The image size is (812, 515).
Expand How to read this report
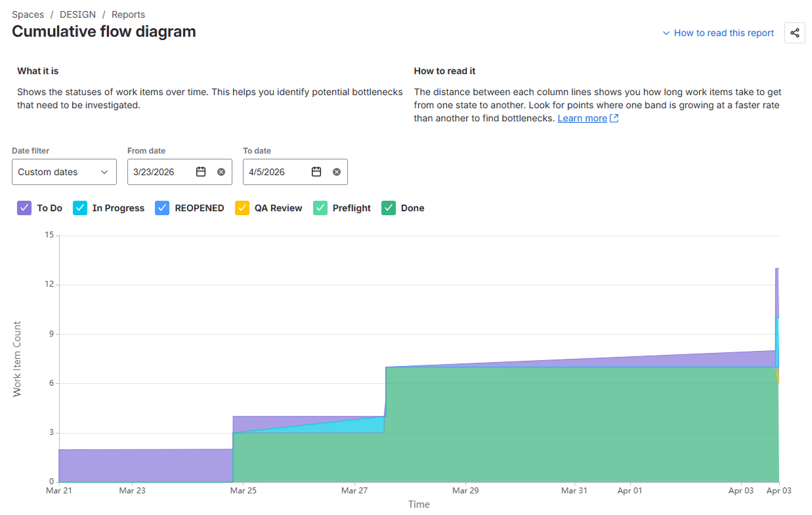[x=718, y=33]
